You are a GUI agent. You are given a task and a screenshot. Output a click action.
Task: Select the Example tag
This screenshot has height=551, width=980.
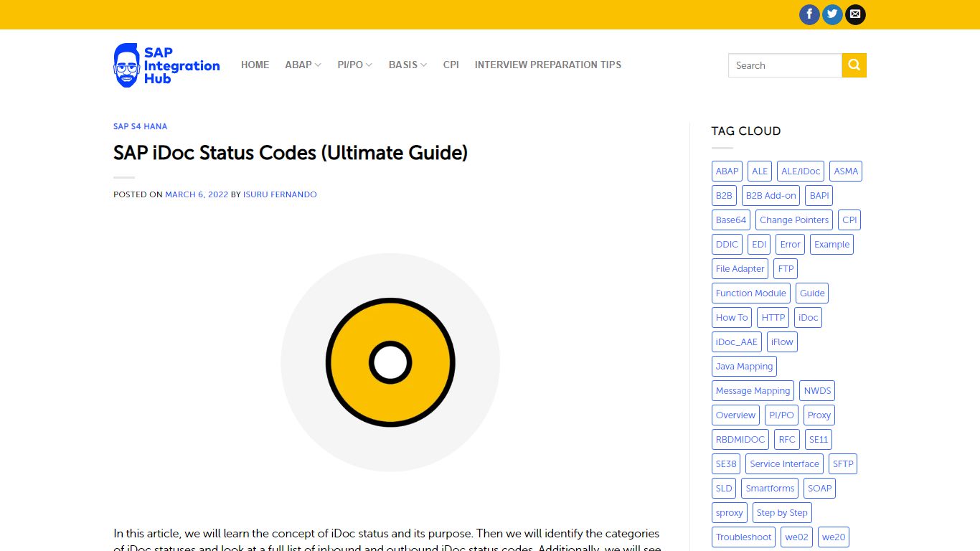(831, 245)
